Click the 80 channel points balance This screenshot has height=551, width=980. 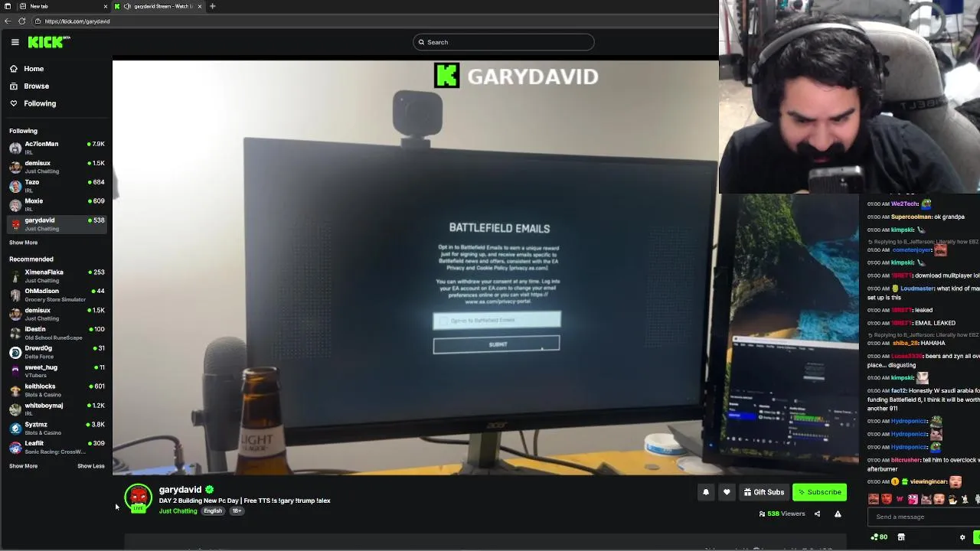click(879, 537)
